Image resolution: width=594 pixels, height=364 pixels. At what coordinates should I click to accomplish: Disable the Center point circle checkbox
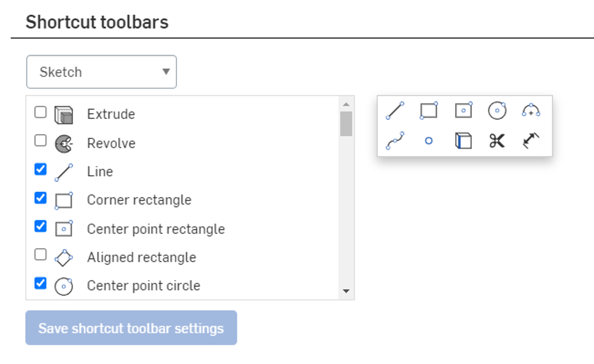[40, 283]
